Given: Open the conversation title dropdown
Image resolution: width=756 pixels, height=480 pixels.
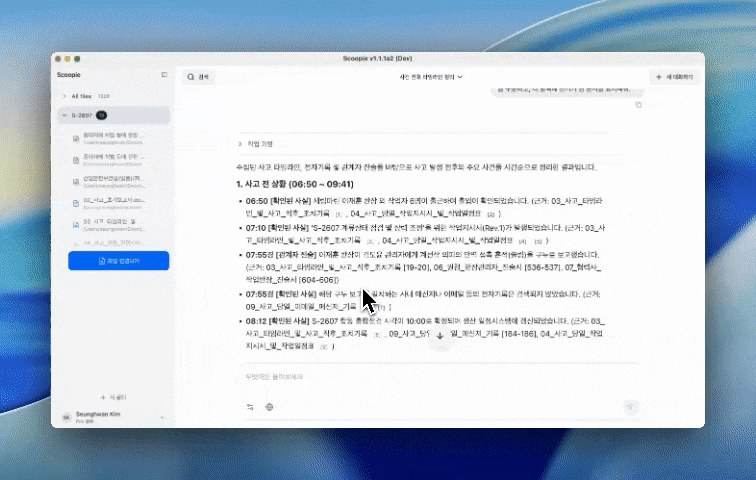Looking at the screenshot, I should 431,77.
